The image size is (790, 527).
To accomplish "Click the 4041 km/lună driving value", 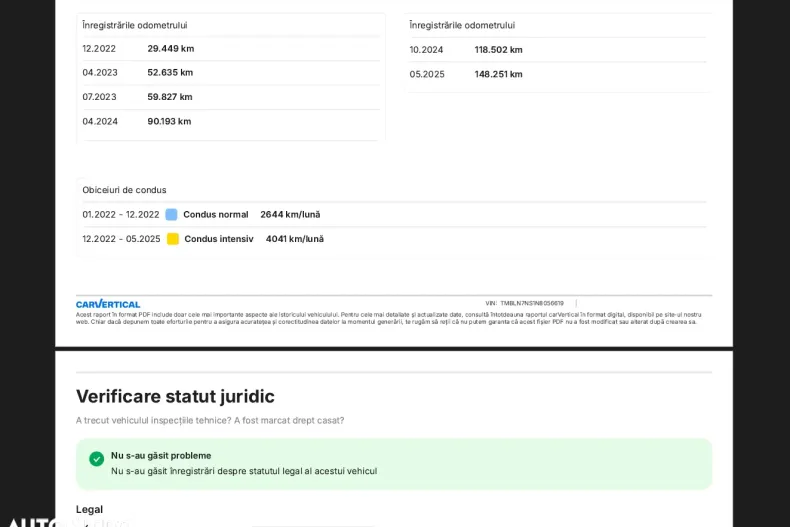I will pos(294,239).
